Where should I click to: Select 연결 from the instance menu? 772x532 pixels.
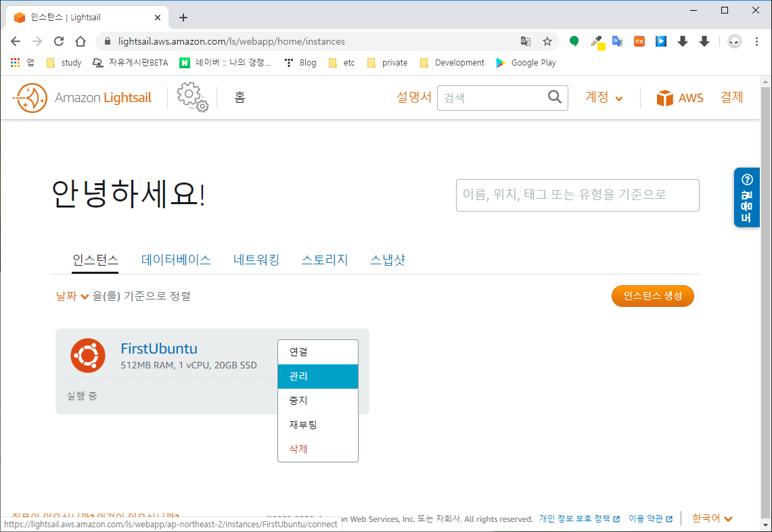(318, 352)
